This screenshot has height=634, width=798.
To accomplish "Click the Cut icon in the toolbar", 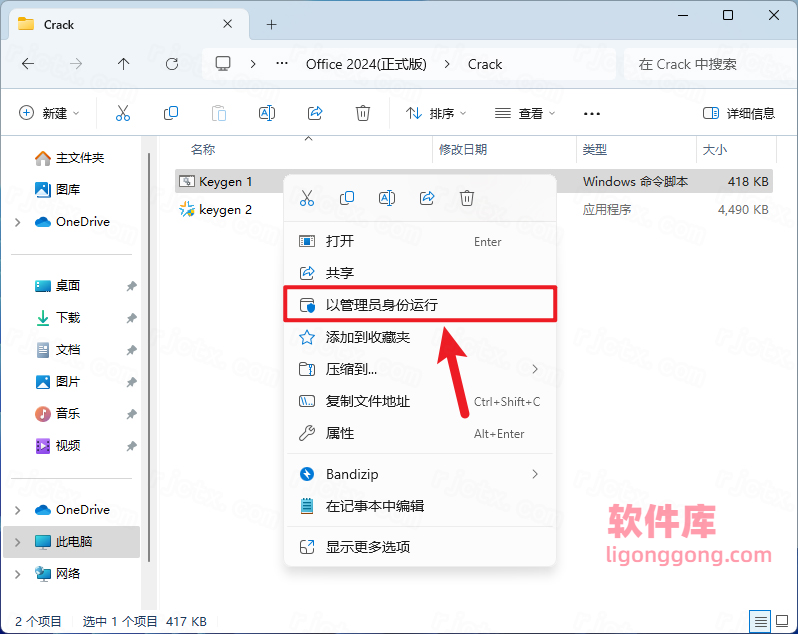I will pyautogui.click(x=123, y=113).
